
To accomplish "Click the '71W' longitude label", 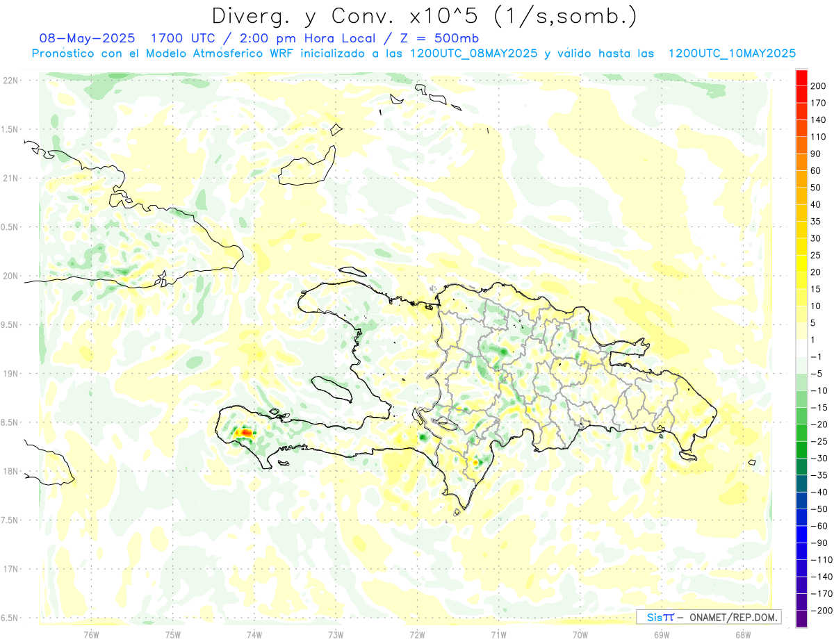I will coord(499,634).
